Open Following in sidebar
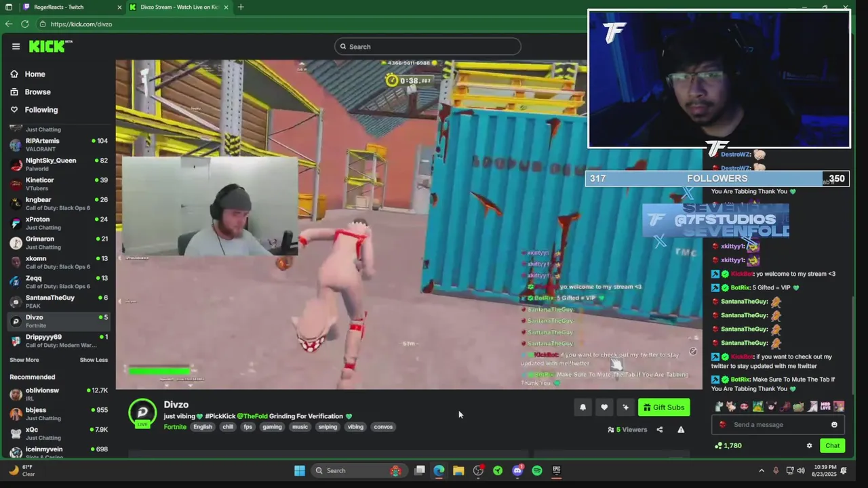 [x=34, y=109]
